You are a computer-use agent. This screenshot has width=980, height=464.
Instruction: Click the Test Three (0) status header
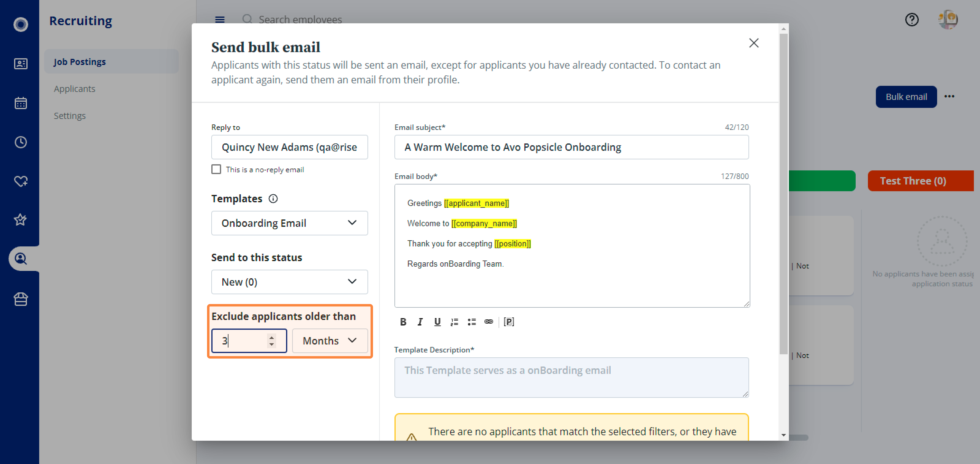click(x=920, y=181)
